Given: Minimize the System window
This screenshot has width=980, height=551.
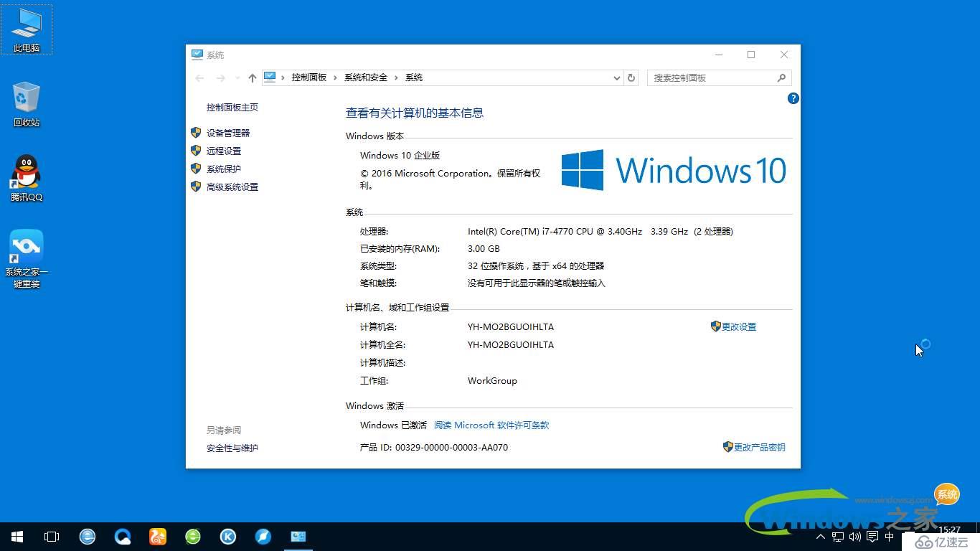Looking at the screenshot, I should (719, 55).
